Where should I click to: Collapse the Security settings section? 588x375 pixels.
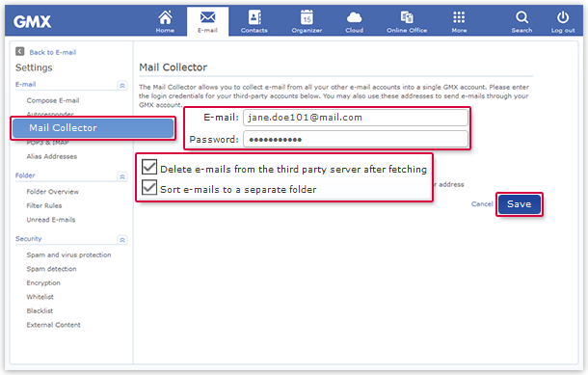122,240
